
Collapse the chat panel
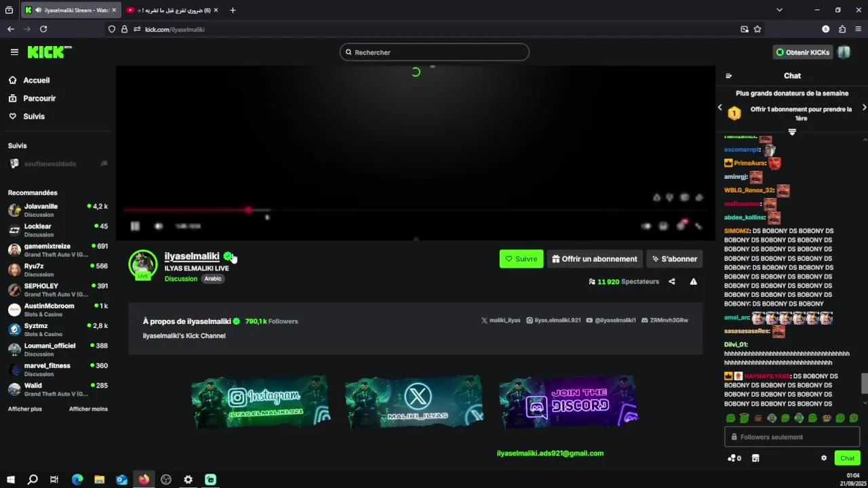tap(729, 76)
